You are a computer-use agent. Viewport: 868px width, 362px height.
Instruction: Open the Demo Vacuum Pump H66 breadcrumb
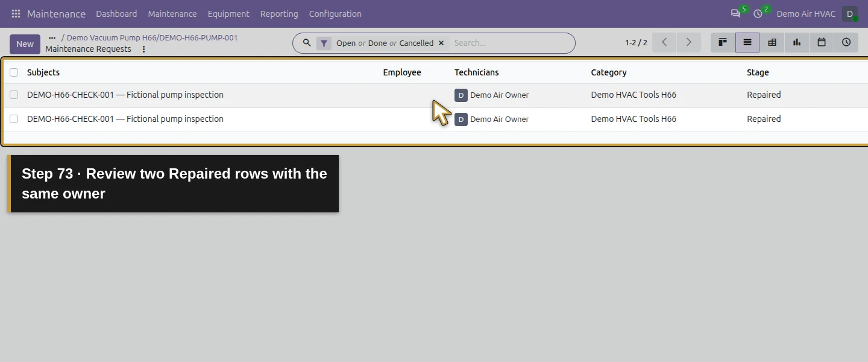point(152,37)
